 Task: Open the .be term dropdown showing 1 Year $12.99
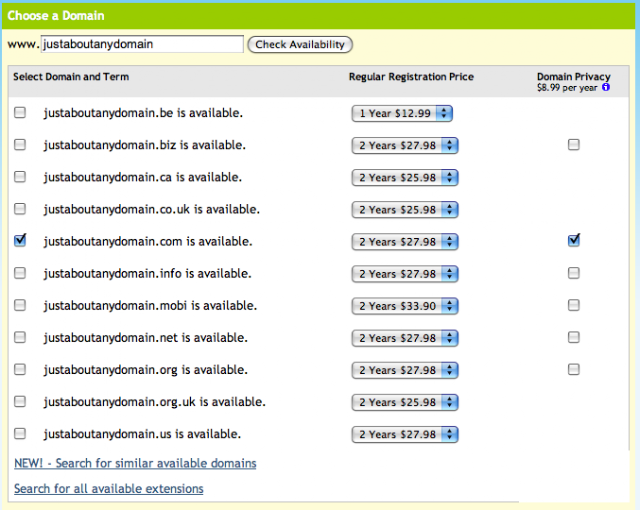tap(402, 113)
